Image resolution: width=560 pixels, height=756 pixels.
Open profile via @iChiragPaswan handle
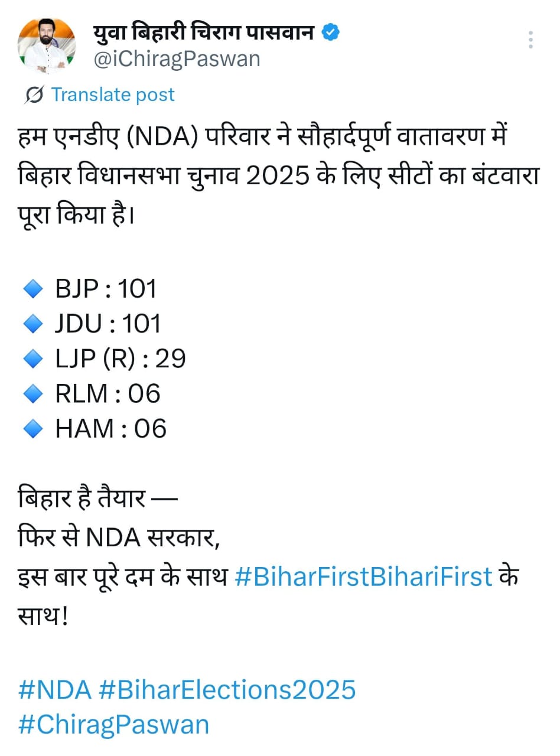175,58
